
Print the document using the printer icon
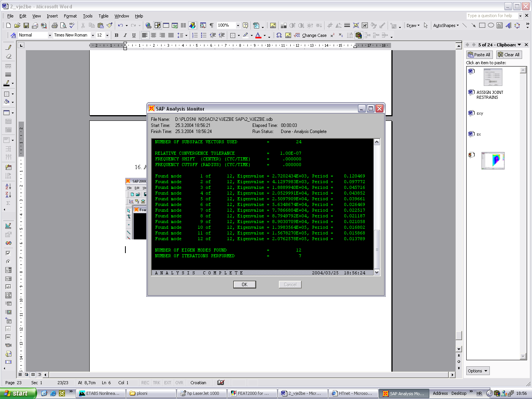tap(54, 25)
